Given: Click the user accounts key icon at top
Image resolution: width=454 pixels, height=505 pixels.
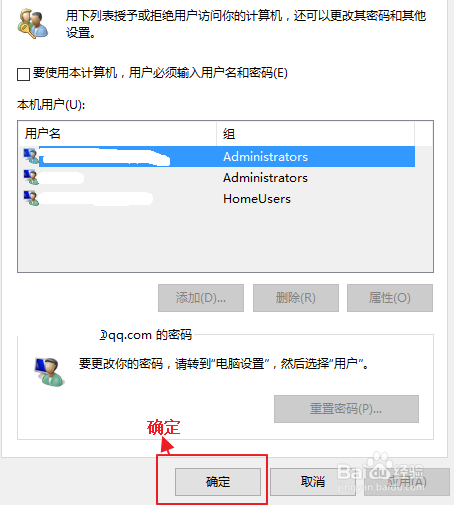Looking at the screenshot, I should click(x=32, y=24).
